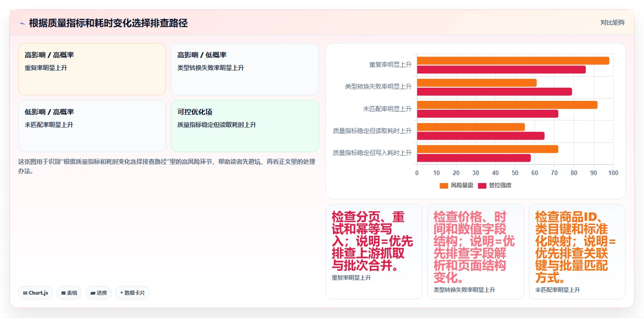This screenshot has width=644, height=318.
Task: Click red bar for 类型转换失败率明显上升
Action: click(x=494, y=92)
